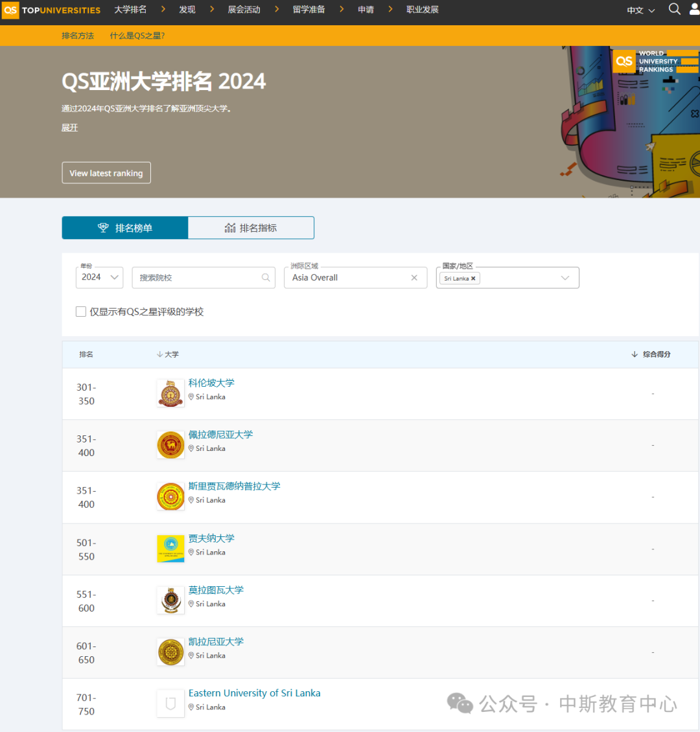The height and width of the screenshot is (732, 700).
Task: Open the QS TopUniversities home logo
Action: pos(51,10)
